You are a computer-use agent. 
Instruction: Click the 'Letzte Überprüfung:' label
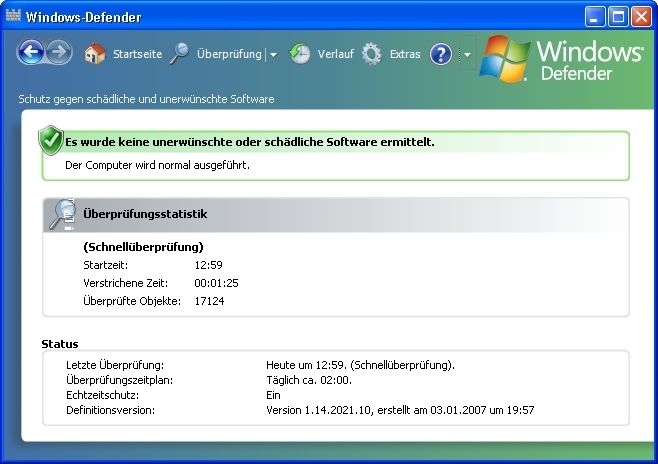pos(115,365)
